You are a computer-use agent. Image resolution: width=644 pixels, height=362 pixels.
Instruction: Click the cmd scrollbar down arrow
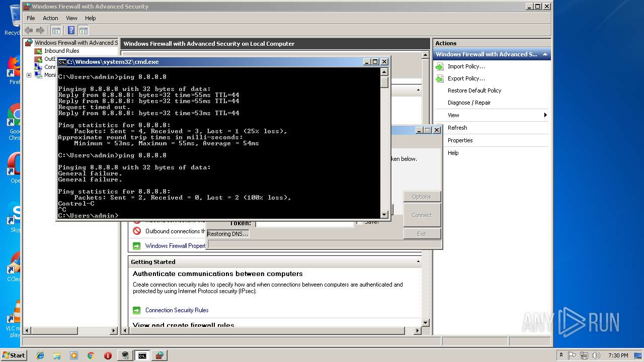pyautogui.click(x=384, y=215)
